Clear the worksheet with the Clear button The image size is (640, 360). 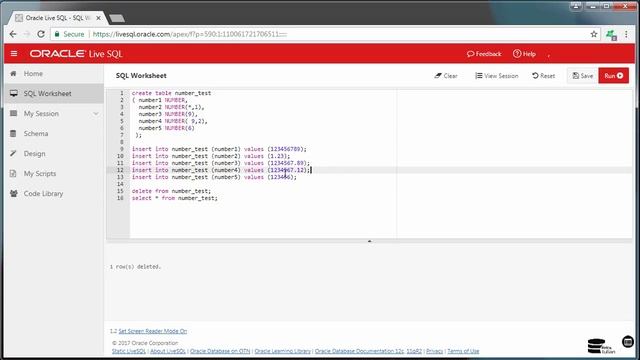(x=446, y=76)
